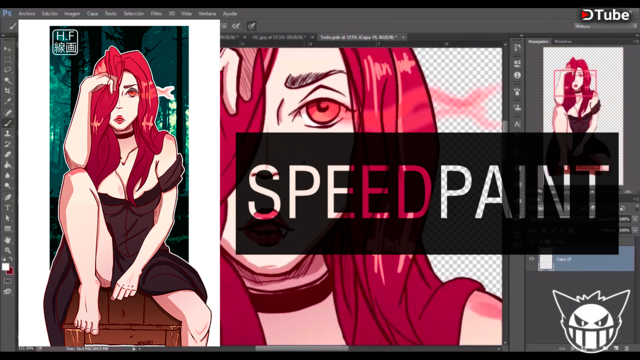This screenshot has width=640, height=360.
Task: Toggle airbrush icon in options bar
Action: point(236,26)
